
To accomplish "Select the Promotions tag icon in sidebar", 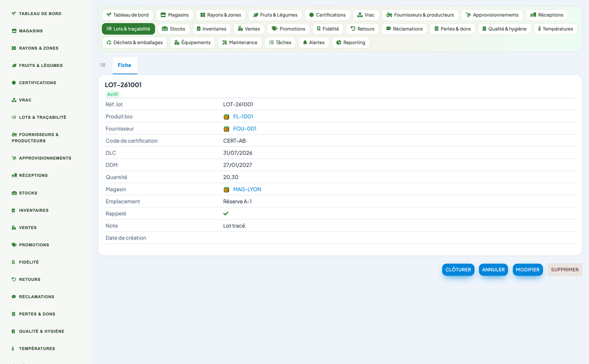I will click(x=14, y=245).
